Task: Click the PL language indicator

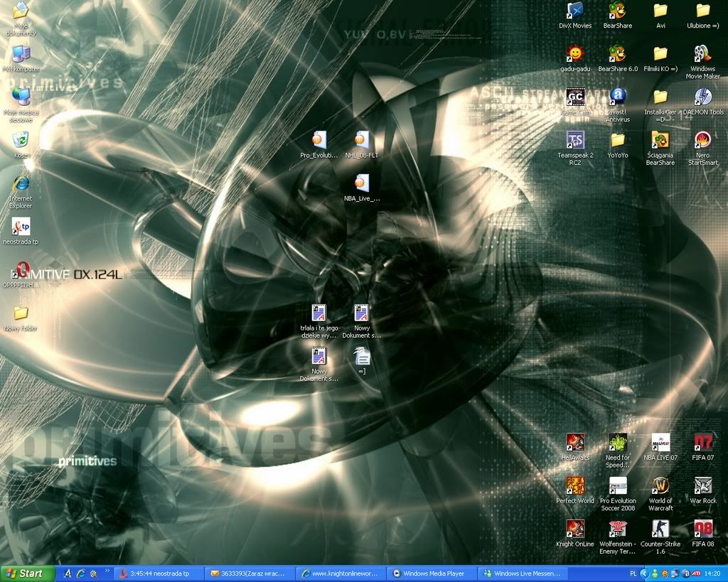Action: tap(633, 574)
